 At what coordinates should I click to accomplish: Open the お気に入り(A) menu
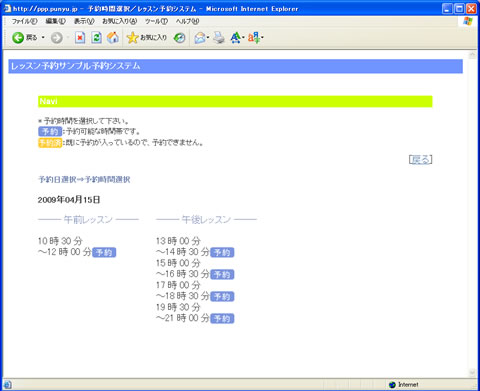click(119, 21)
